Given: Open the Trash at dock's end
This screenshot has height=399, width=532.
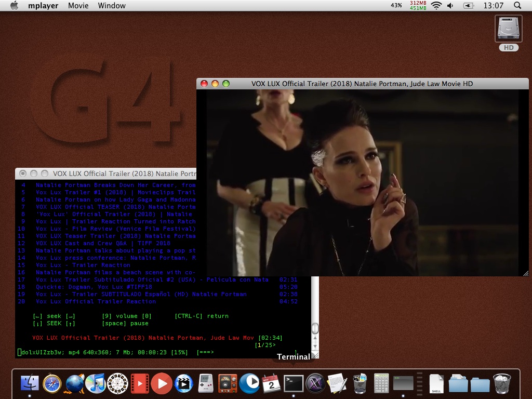Looking at the screenshot, I should (502, 383).
